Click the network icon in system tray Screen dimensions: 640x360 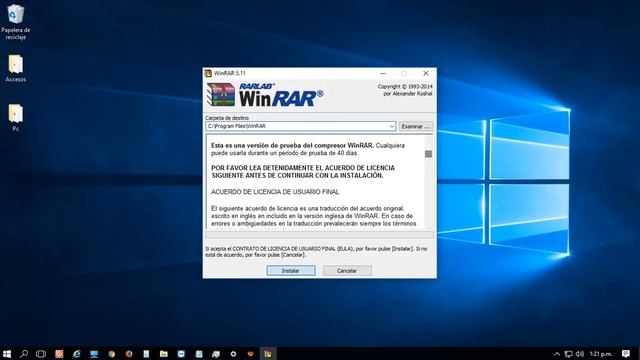pyautogui.click(x=568, y=354)
